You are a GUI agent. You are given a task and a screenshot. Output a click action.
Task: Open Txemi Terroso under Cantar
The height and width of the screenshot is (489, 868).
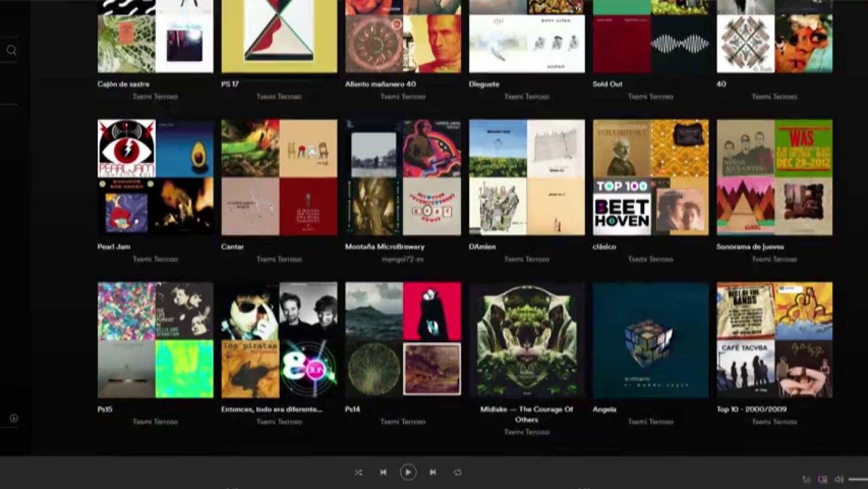279,259
